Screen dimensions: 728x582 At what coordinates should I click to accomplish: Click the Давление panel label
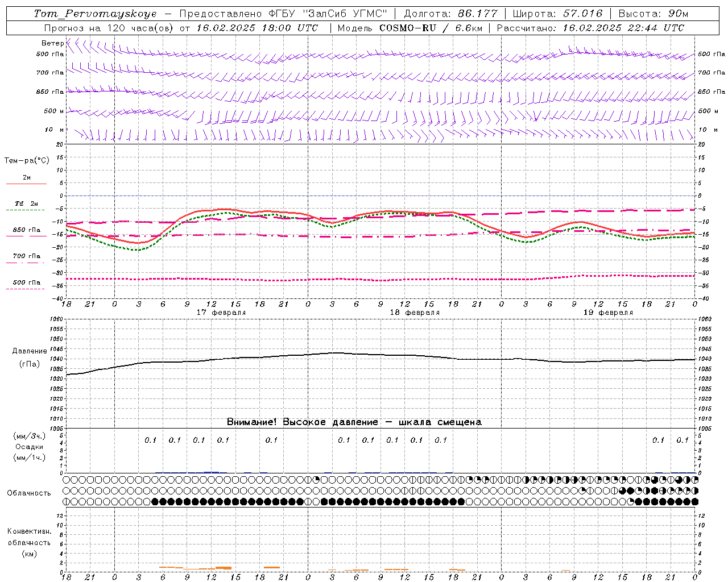[x=28, y=351]
